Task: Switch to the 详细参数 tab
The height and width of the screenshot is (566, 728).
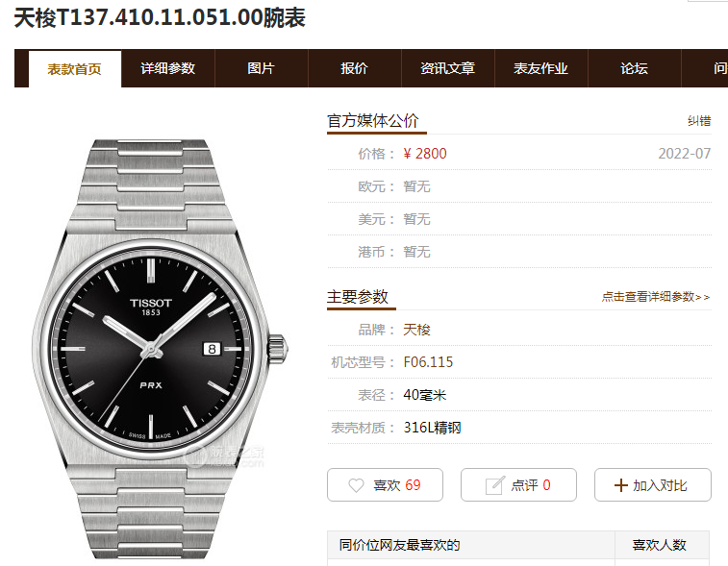Action: (168, 68)
